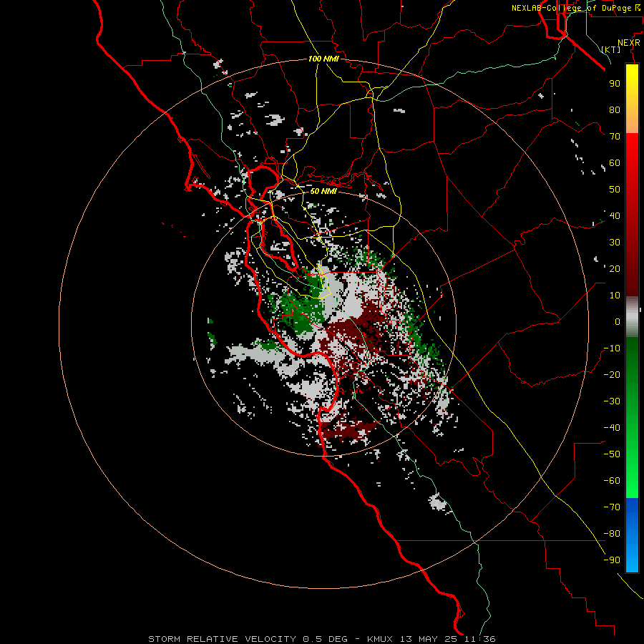Click the "-10" velocity scale label

(612, 348)
